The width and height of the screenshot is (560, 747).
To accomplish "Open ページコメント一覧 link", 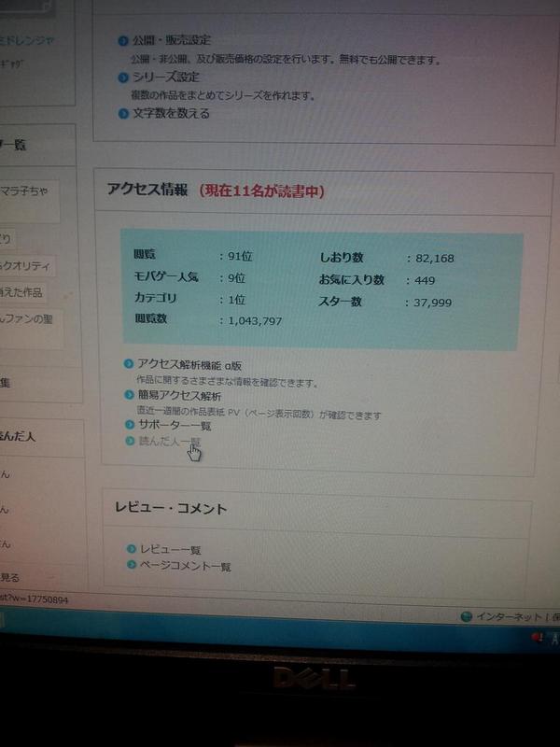I will click(x=185, y=566).
